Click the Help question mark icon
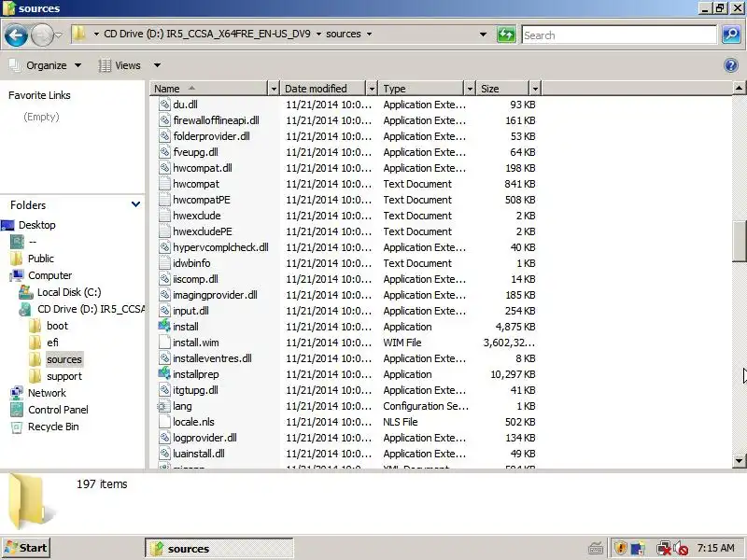 coord(731,65)
